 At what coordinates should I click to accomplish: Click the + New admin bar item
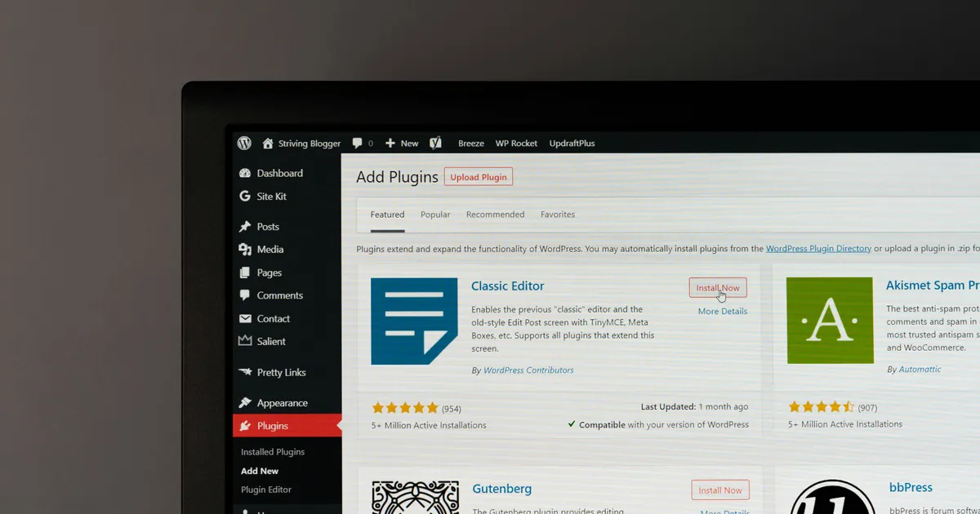pyautogui.click(x=402, y=144)
